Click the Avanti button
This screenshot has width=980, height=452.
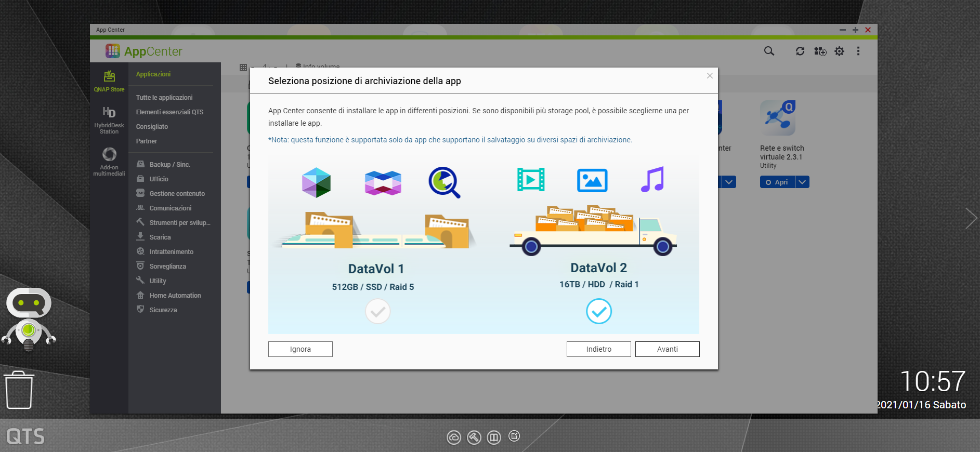(x=668, y=349)
